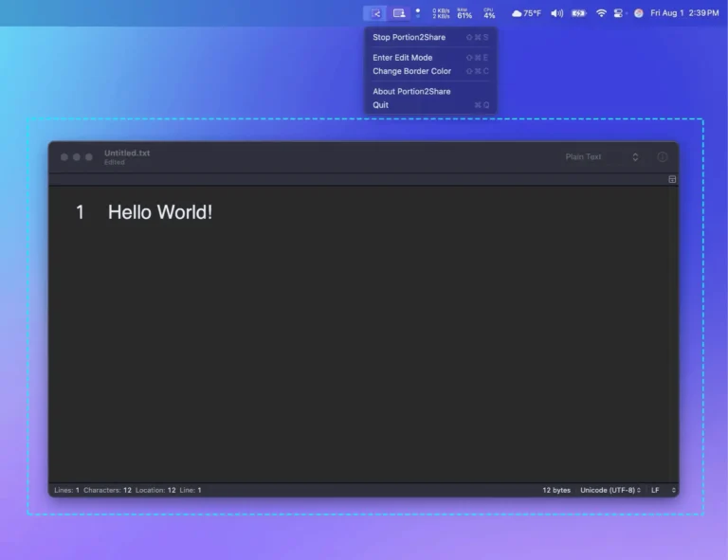The image size is (728, 560).
Task: Open the LF line endings dropdown
Action: (x=663, y=490)
